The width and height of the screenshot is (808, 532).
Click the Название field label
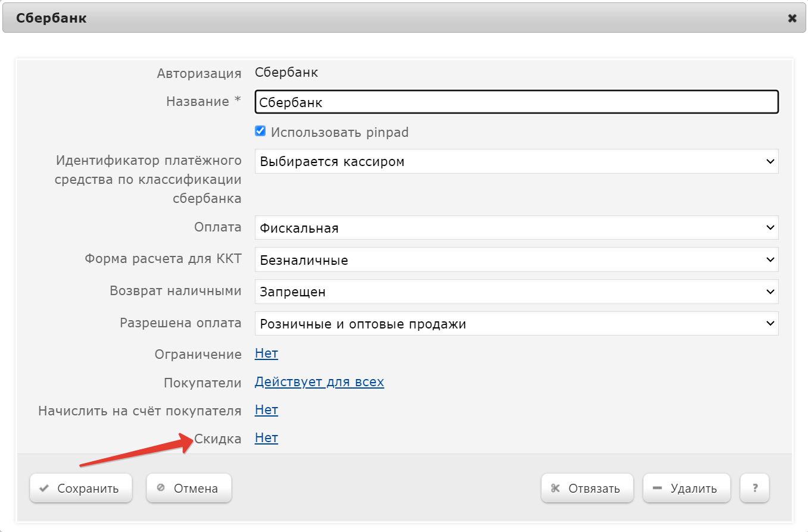[x=204, y=101]
